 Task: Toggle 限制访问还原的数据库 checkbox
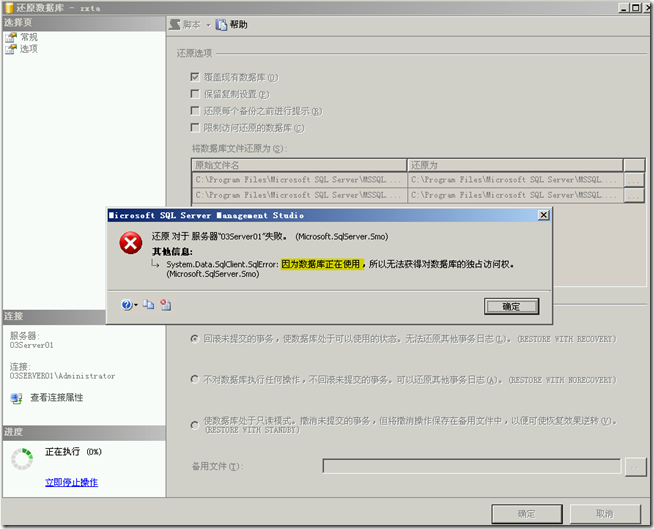click(x=195, y=127)
